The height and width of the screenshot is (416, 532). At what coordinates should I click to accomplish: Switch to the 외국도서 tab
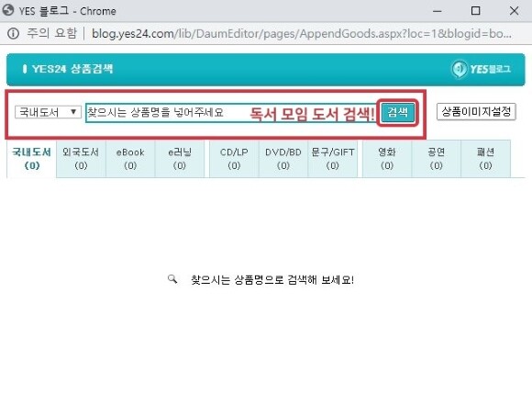click(81, 159)
